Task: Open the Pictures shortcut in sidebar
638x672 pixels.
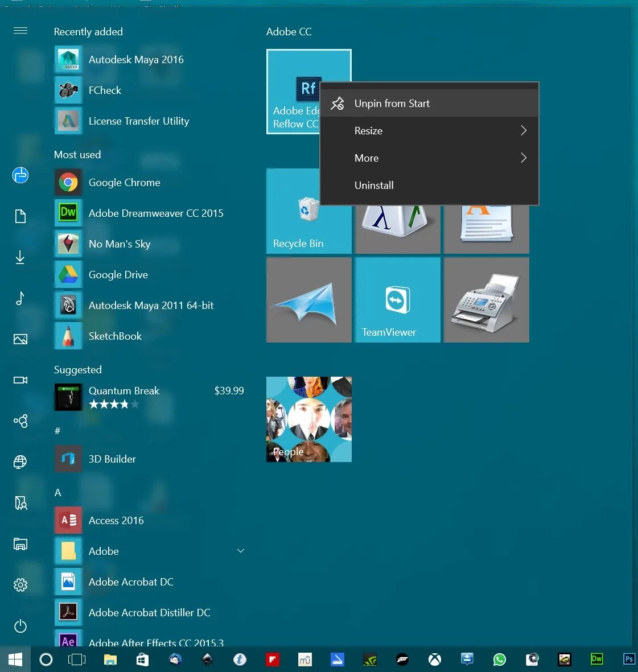Action: pyautogui.click(x=20, y=340)
